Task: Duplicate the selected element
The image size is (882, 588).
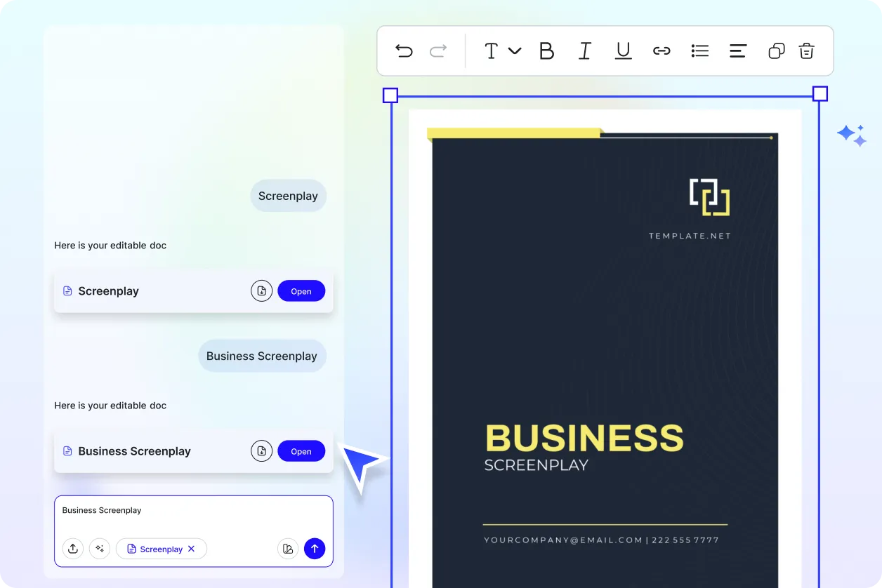Action: pyautogui.click(x=776, y=51)
